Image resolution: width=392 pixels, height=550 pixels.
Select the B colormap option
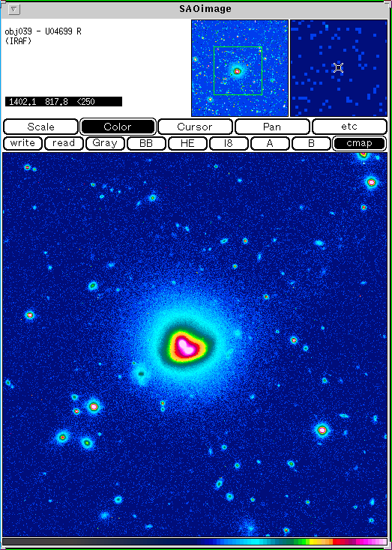pyautogui.click(x=311, y=143)
